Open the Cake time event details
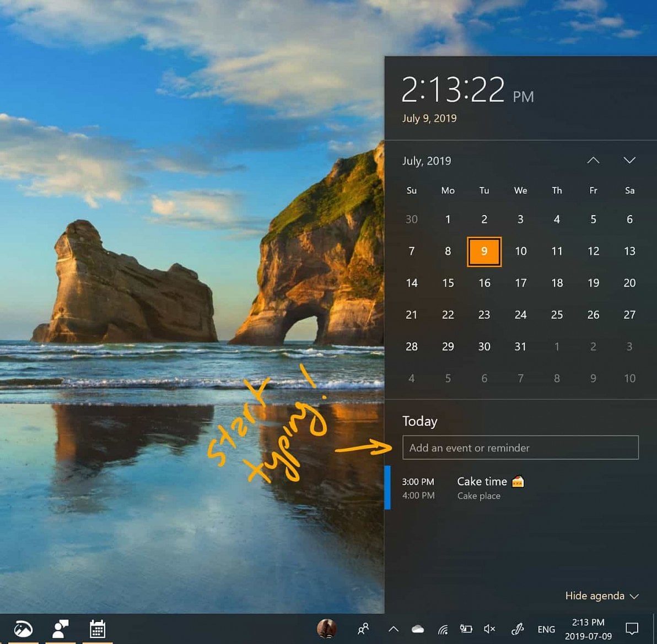 [x=482, y=481]
